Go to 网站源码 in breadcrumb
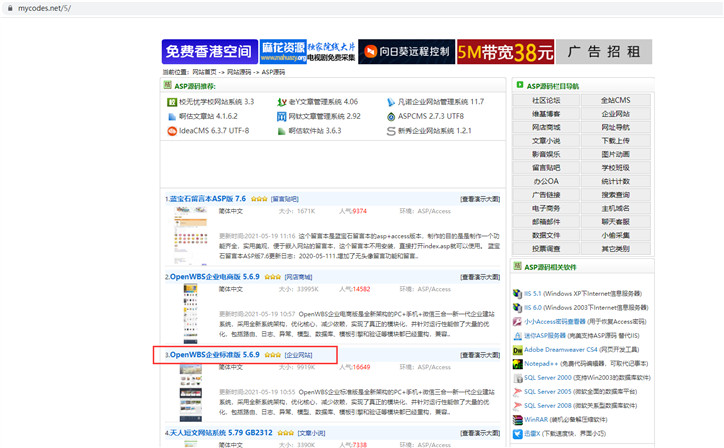The image size is (724, 448). (x=239, y=72)
